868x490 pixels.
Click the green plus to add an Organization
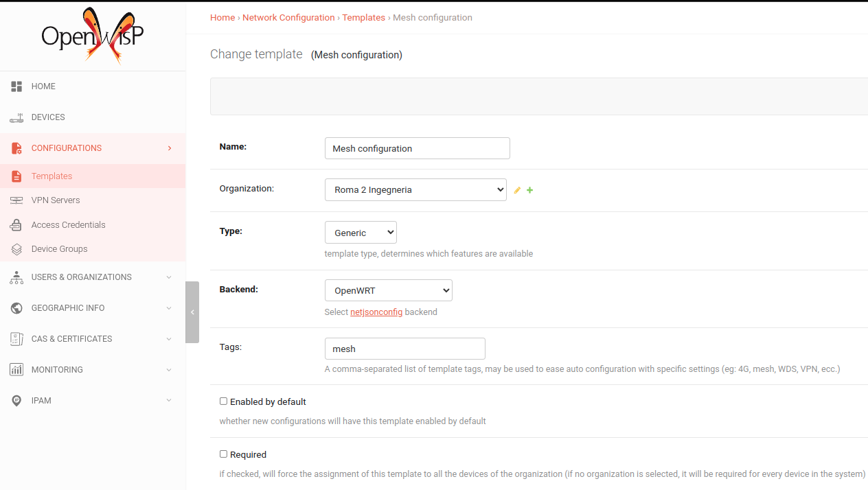(529, 190)
